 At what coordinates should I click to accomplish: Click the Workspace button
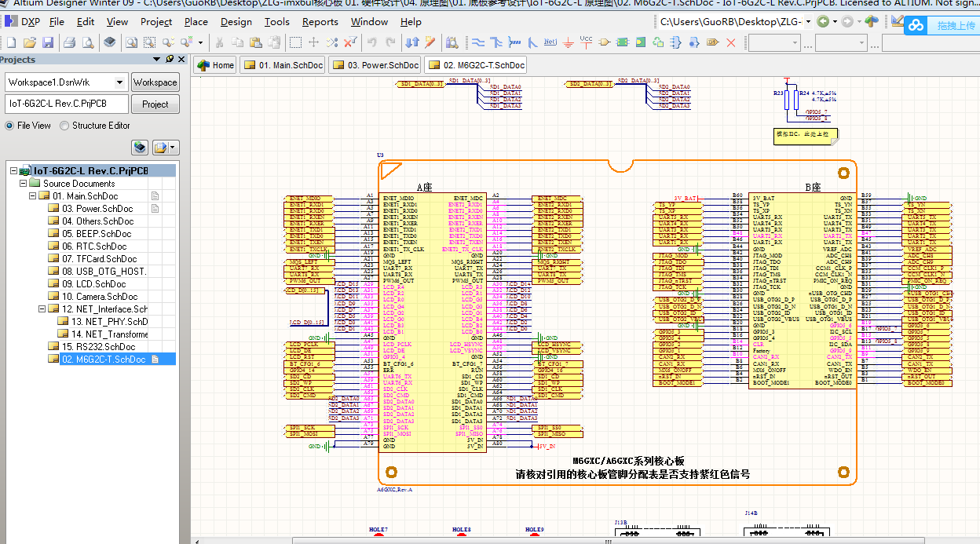(x=155, y=82)
